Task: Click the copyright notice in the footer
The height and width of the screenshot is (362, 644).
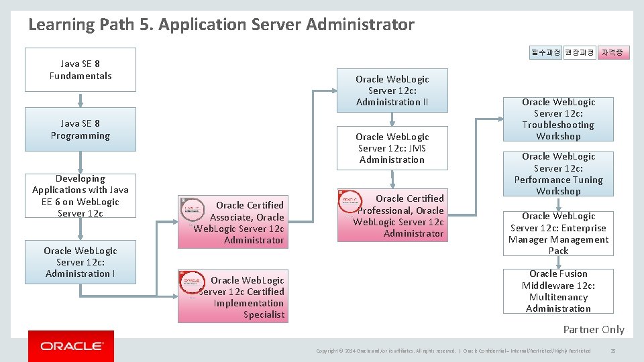Action: tap(453, 351)
